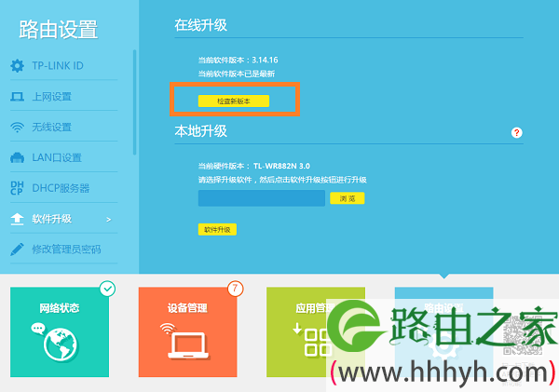The height and width of the screenshot is (392, 559).
Task: Click the 软件升级 yellow upgrade button
Action: 217,229
